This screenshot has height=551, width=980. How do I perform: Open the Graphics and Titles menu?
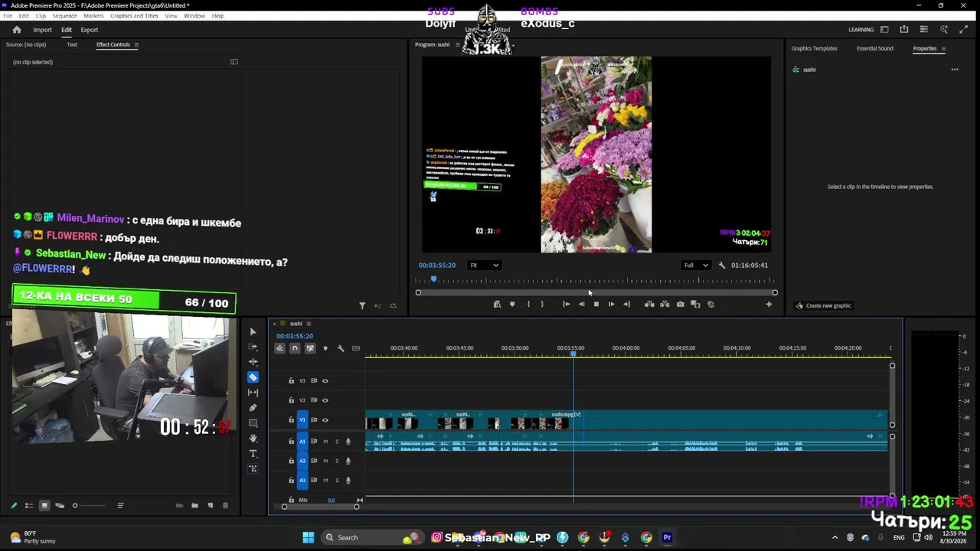(x=134, y=16)
